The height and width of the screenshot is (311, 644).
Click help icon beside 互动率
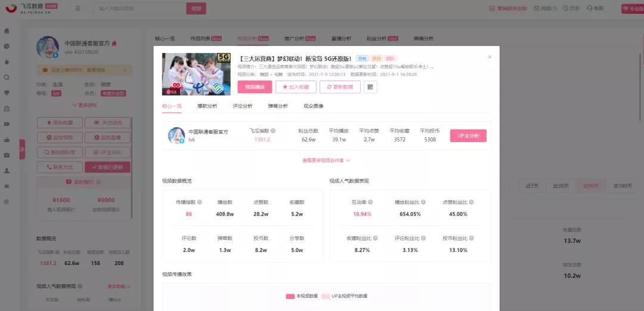point(370,202)
